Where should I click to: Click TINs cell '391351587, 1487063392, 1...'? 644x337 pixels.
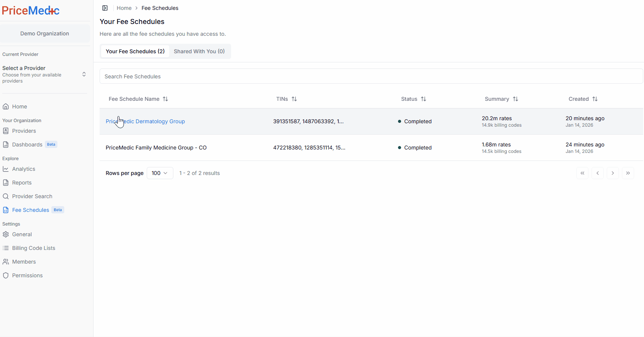pos(308,121)
